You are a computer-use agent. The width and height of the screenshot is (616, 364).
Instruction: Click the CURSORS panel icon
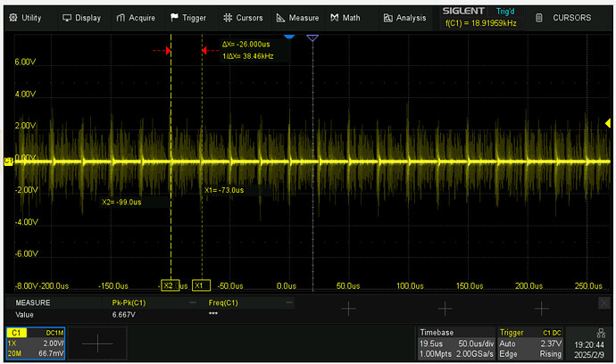click(539, 18)
